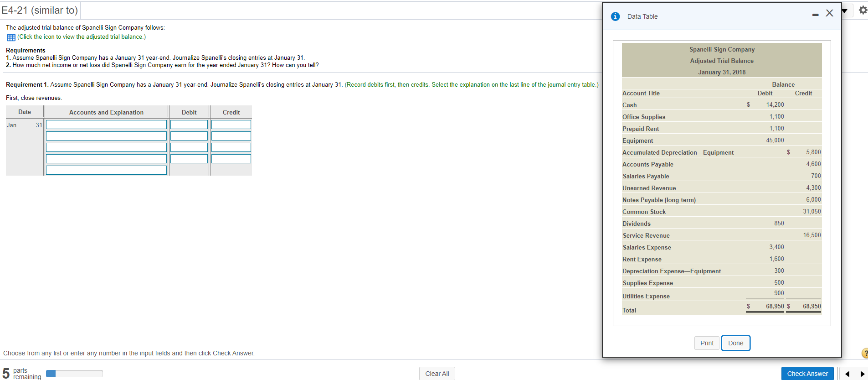Click the Supplies Expense account row

click(x=722, y=283)
